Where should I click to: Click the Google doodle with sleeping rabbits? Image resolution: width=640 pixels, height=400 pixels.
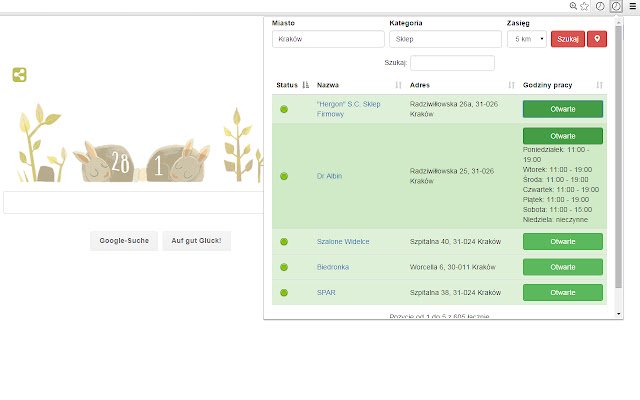[x=139, y=143]
